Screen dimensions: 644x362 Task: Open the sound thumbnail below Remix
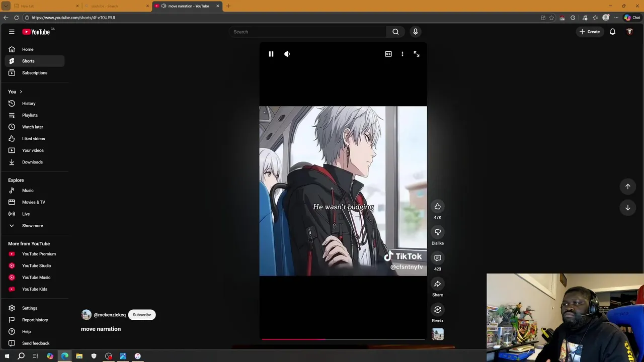(x=438, y=334)
